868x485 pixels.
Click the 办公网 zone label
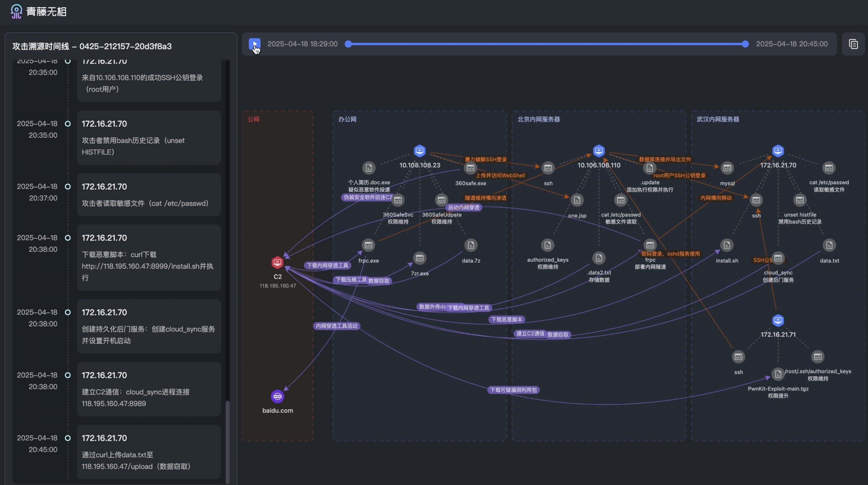[x=347, y=119]
